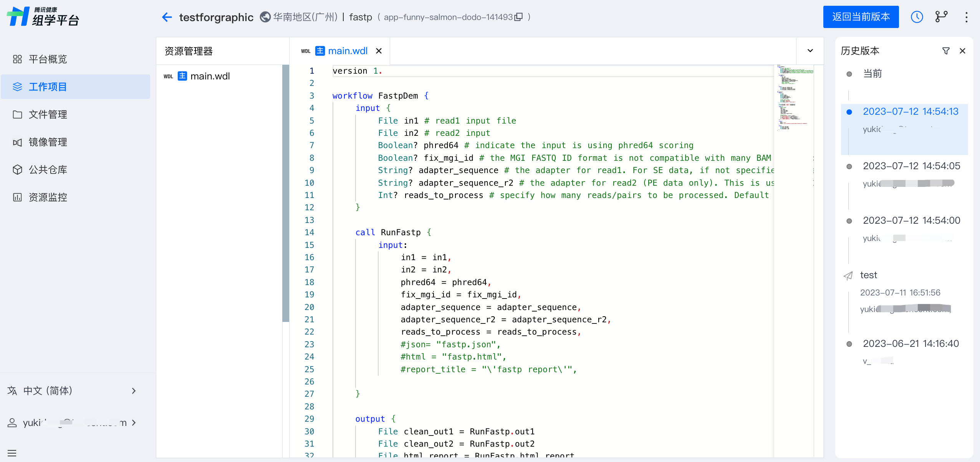Go to 镜像管理 menu item
The width and height of the screenshot is (980, 462).
(48, 142)
